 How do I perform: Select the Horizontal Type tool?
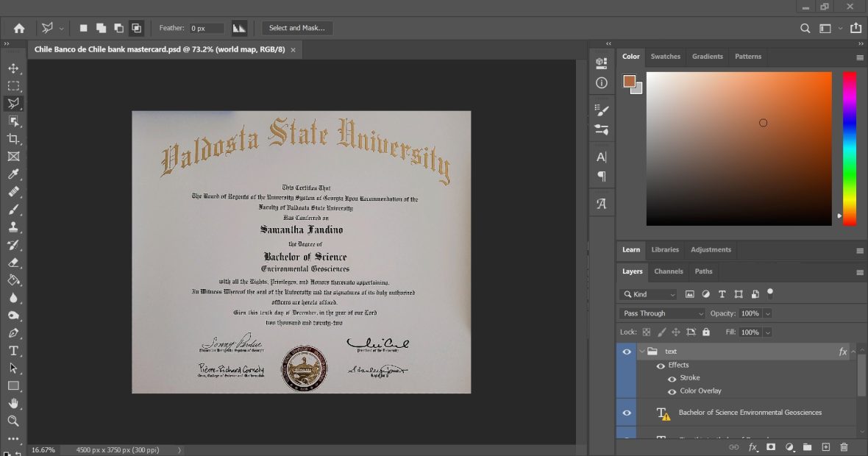pyautogui.click(x=13, y=351)
